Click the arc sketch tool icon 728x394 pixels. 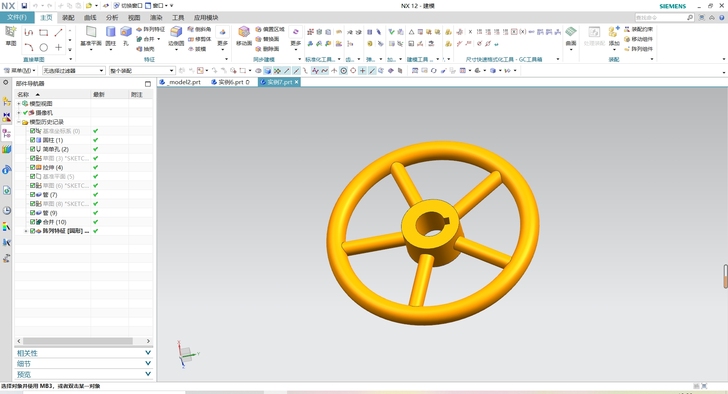(x=29, y=47)
